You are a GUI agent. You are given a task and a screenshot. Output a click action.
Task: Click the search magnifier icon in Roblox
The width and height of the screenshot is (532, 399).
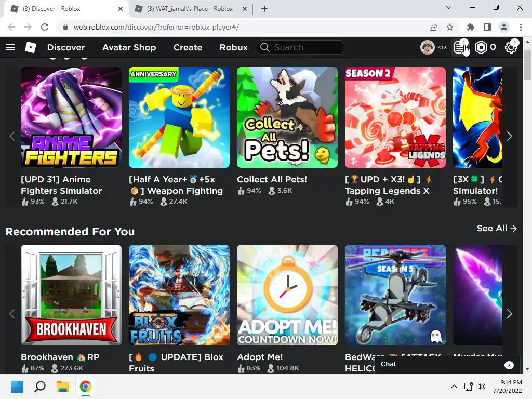point(265,47)
